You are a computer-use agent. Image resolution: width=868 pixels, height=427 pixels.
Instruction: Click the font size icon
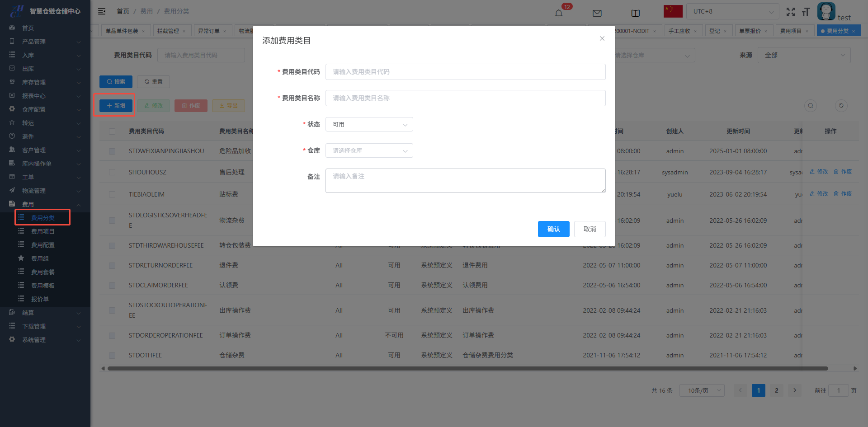click(806, 12)
